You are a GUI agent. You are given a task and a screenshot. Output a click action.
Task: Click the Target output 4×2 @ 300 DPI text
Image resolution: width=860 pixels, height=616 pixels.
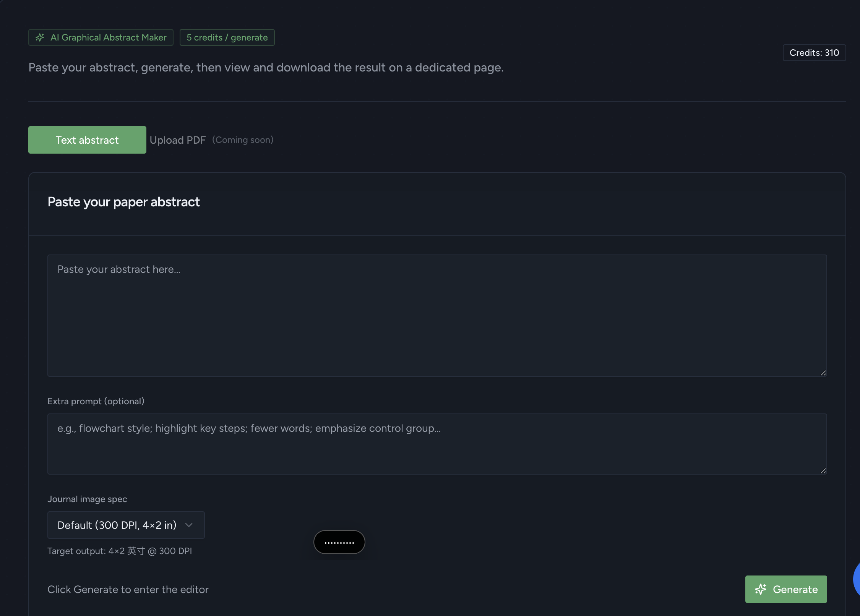pos(120,551)
